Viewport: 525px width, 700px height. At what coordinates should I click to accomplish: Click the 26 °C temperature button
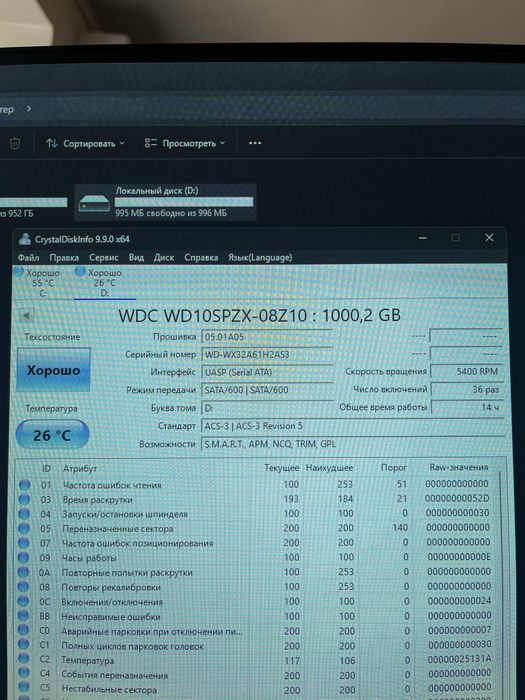52,435
